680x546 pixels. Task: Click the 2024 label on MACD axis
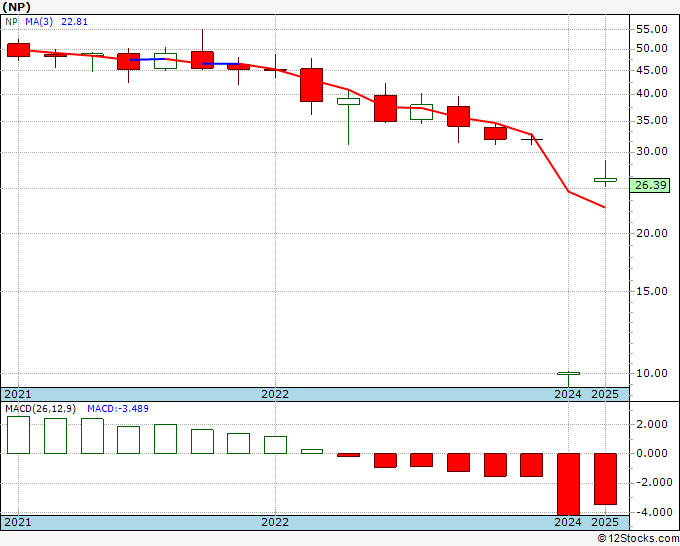568,522
